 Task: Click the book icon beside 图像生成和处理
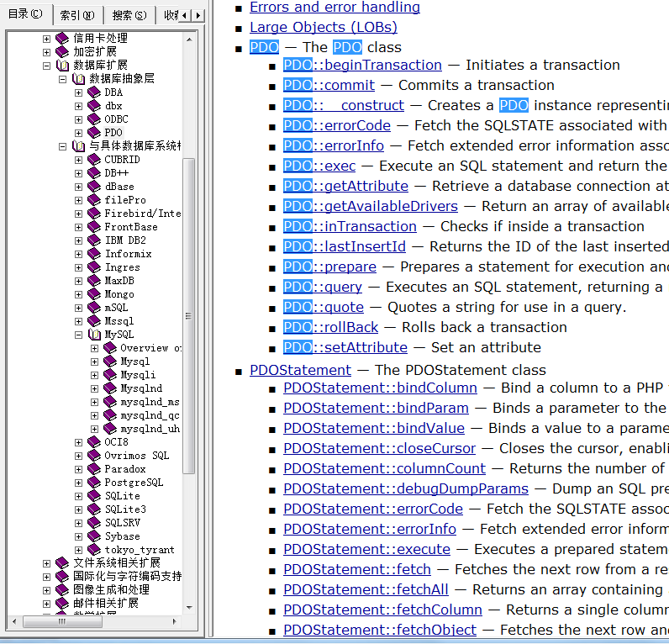[x=62, y=590]
